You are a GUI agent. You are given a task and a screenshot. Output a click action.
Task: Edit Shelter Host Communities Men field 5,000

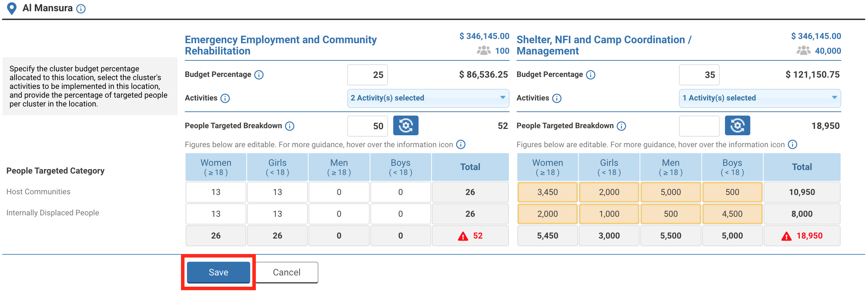click(x=671, y=192)
